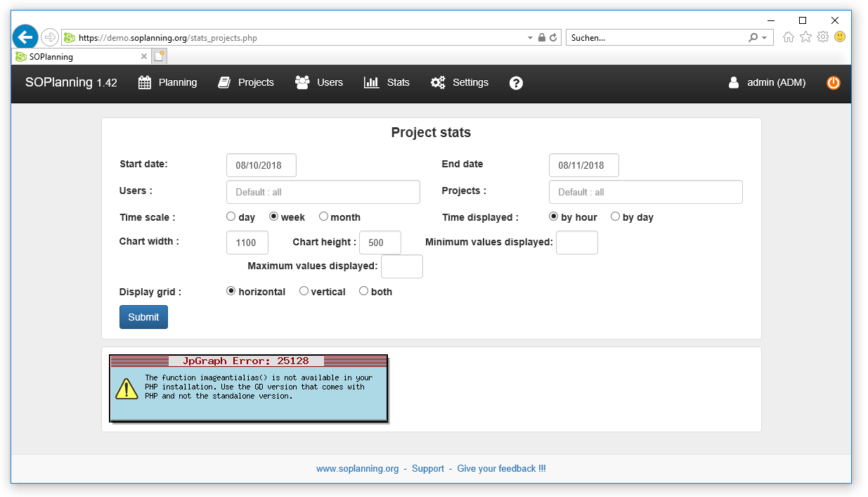Select vertical display grid option

(304, 291)
